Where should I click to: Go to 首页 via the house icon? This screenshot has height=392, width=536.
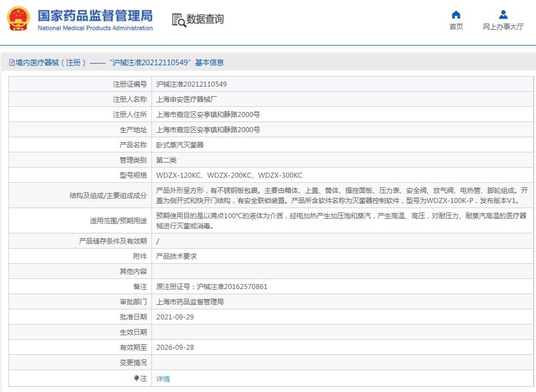coord(456,15)
